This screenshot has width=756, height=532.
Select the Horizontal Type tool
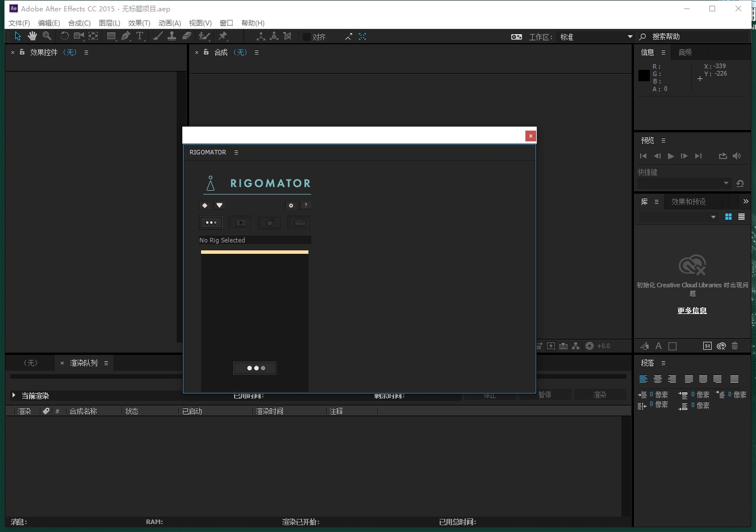click(x=140, y=36)
